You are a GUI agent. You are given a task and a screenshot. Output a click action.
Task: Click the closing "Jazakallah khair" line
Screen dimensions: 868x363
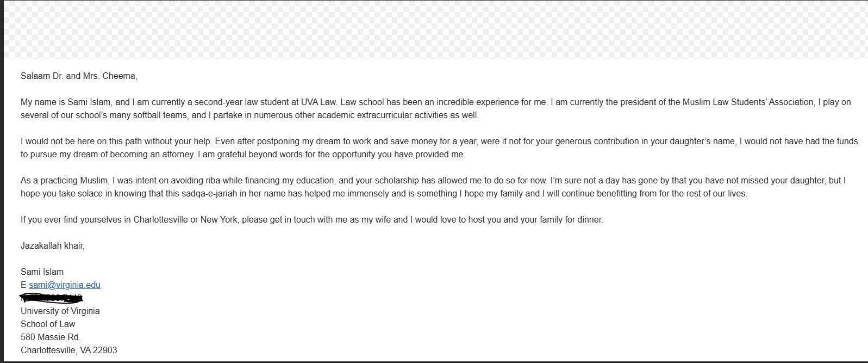[53, 246]
